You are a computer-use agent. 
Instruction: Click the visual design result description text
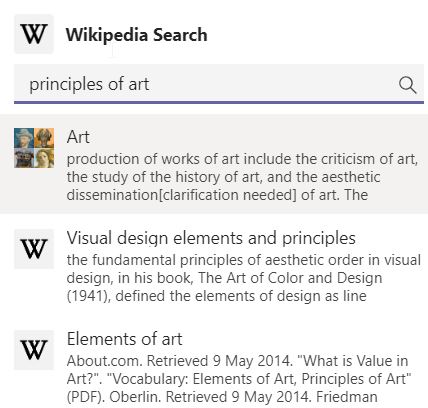point(244,278)
